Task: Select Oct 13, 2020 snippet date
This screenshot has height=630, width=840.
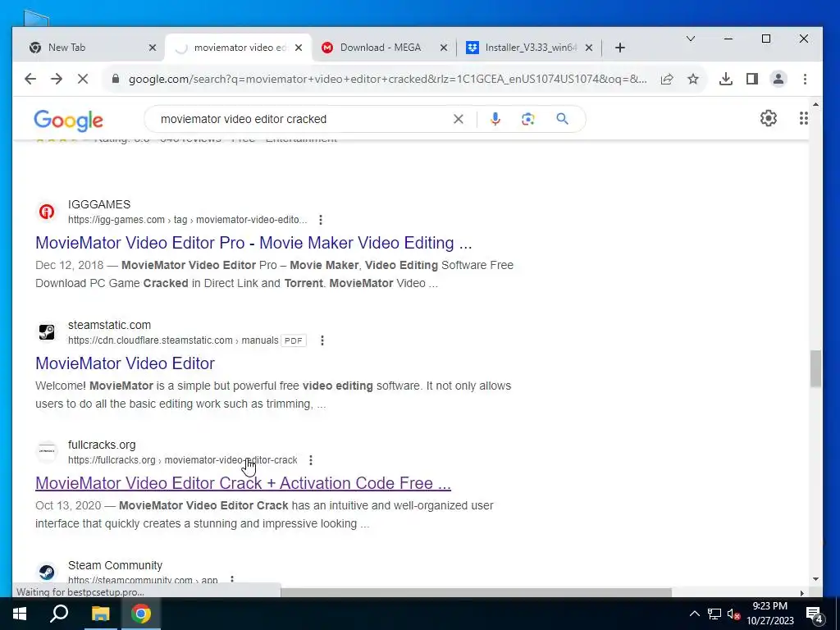Action: coord(68,505)
